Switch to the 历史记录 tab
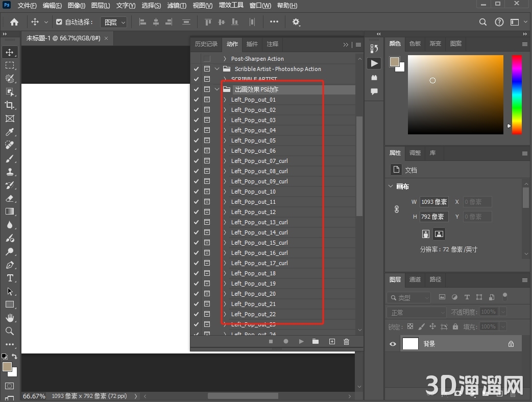The width and height of the screenshot is (532, 402). [x=206, y=44]
